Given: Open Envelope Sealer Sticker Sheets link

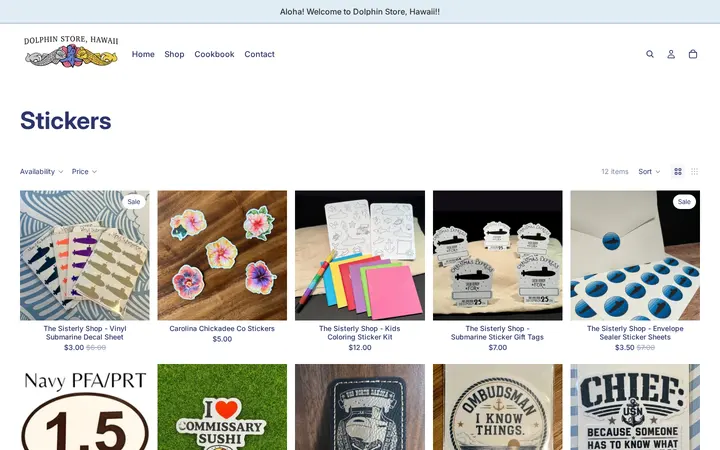Looking at the screenshot, I should tap(635, 333).
